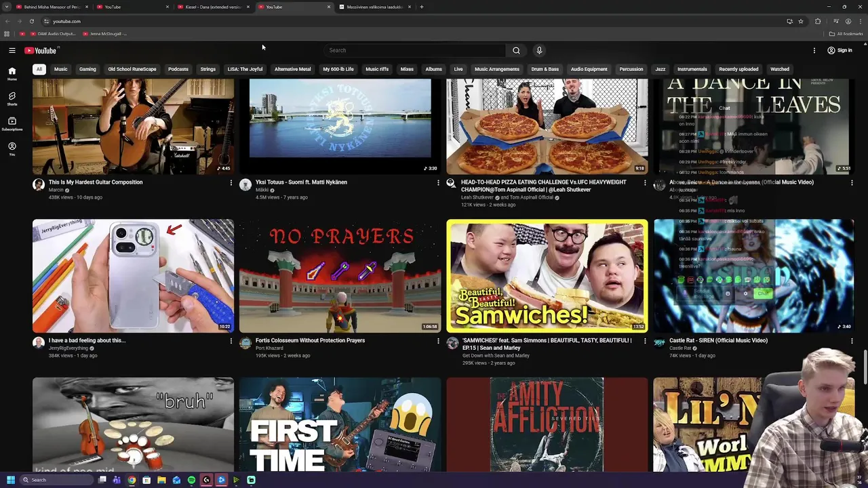This screenshot has width=868, height=488.
Task: Open the Home sidebar icon
Action: (x=12, y=74)
